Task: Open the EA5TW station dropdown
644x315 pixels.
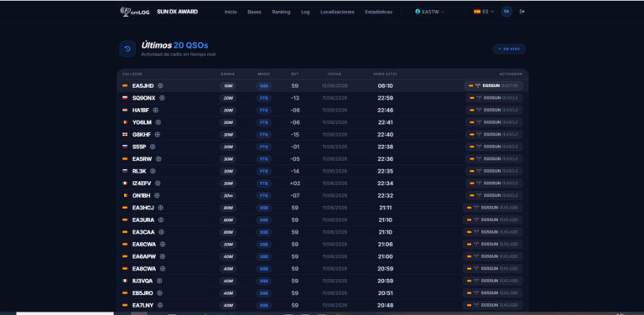Action: point(429,12)
